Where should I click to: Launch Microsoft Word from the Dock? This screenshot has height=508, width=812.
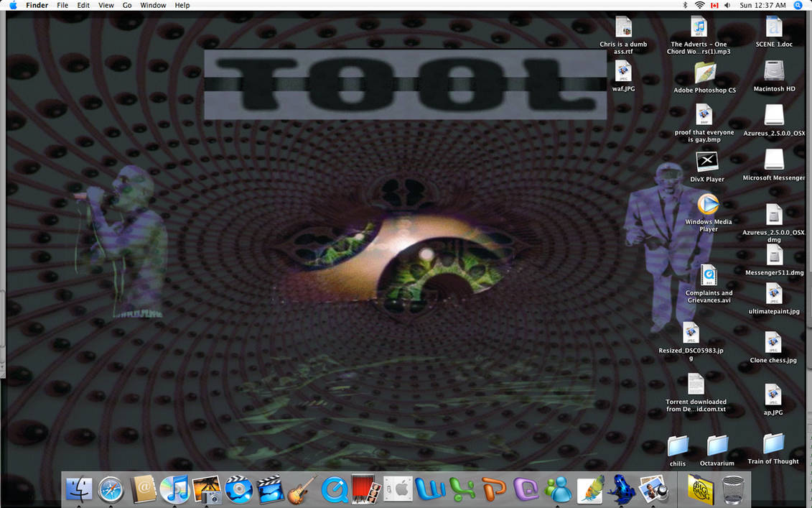point(430,489)
